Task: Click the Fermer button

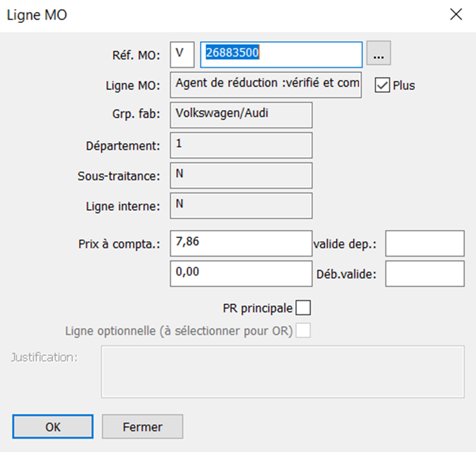Action: tap(143, 427)
